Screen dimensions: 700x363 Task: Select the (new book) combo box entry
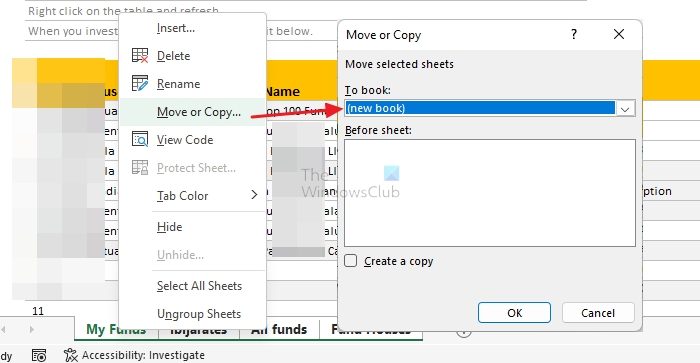click(480, 108)
